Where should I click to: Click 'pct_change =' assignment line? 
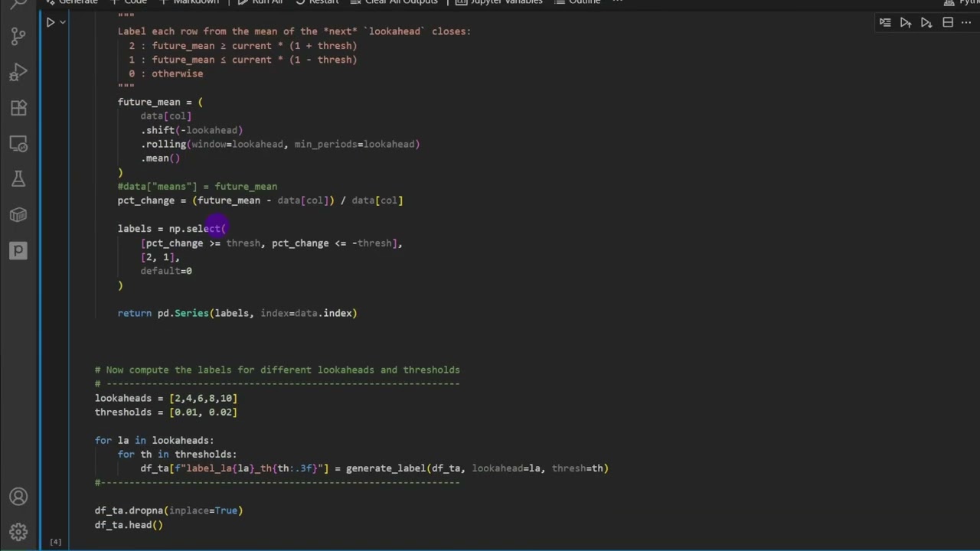(260, 201)
